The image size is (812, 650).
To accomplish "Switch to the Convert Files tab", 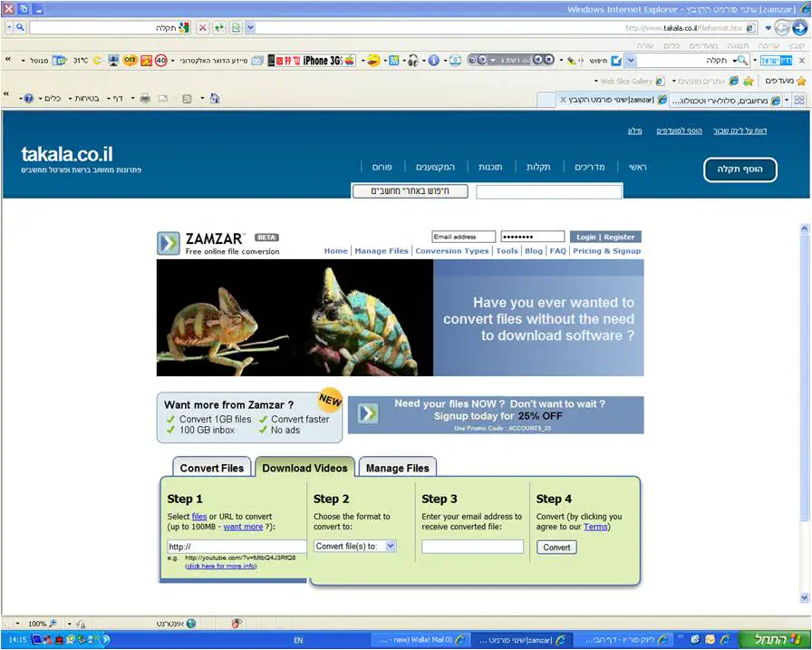I will 211,468.
